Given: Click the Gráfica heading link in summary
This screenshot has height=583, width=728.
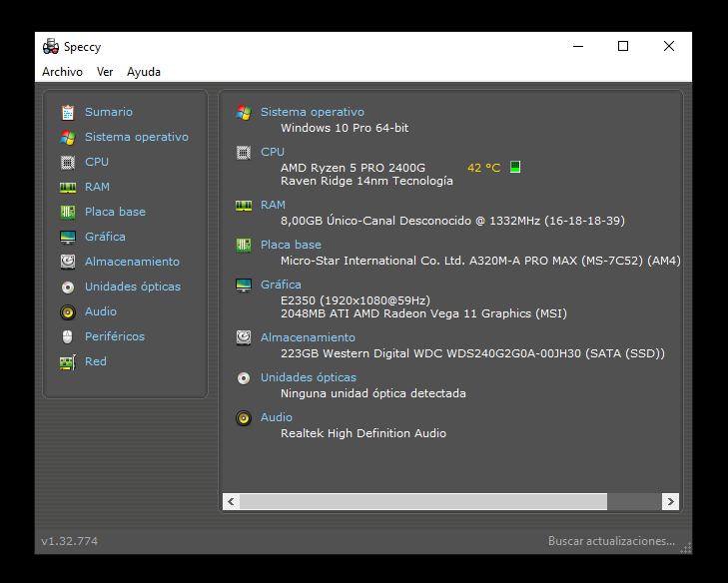Looking at the screenshot, I should (x=281, y=285).
